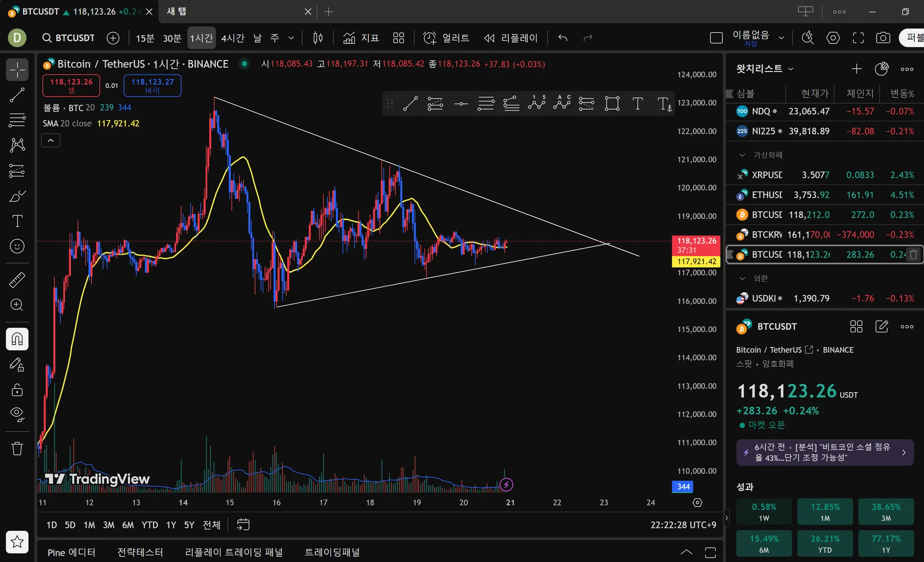Open the 지표 indicators dialog

(361, 38)
